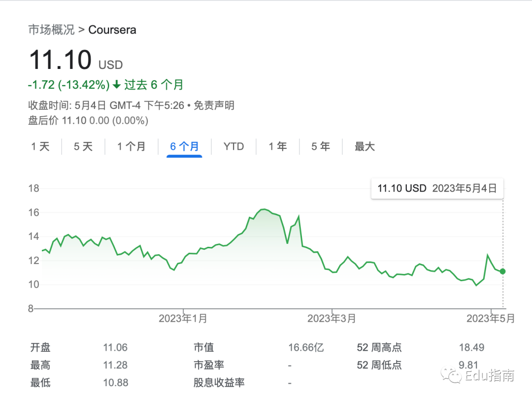Click the Coursera breadcrumb title
Screen dimensions: 532x399
pyautogui.click(x=112, y=30)
